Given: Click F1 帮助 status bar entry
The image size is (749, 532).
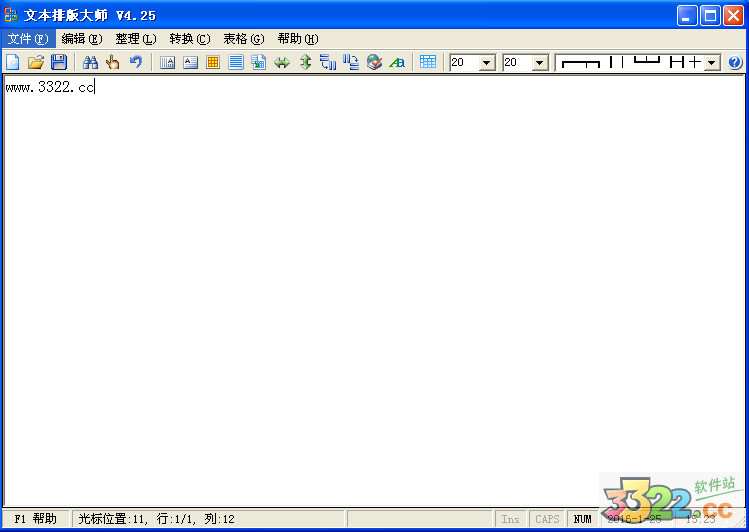Looking at the screenshot, I should point(35,519).
